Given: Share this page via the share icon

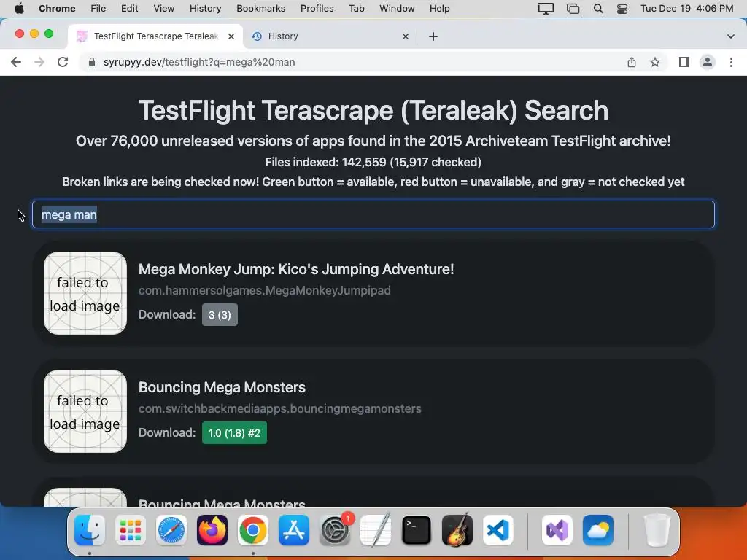Looking at the screenshot, I should [631, 62].
